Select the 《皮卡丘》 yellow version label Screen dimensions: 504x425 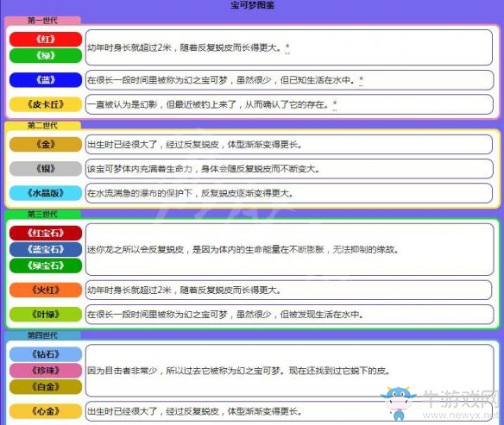coord(46,104)
